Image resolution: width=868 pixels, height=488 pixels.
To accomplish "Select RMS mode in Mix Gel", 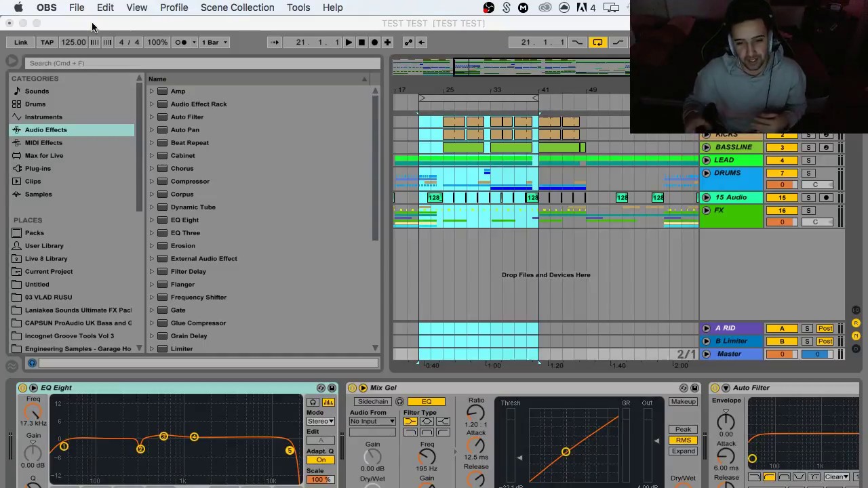I will [x=683, y=441].
